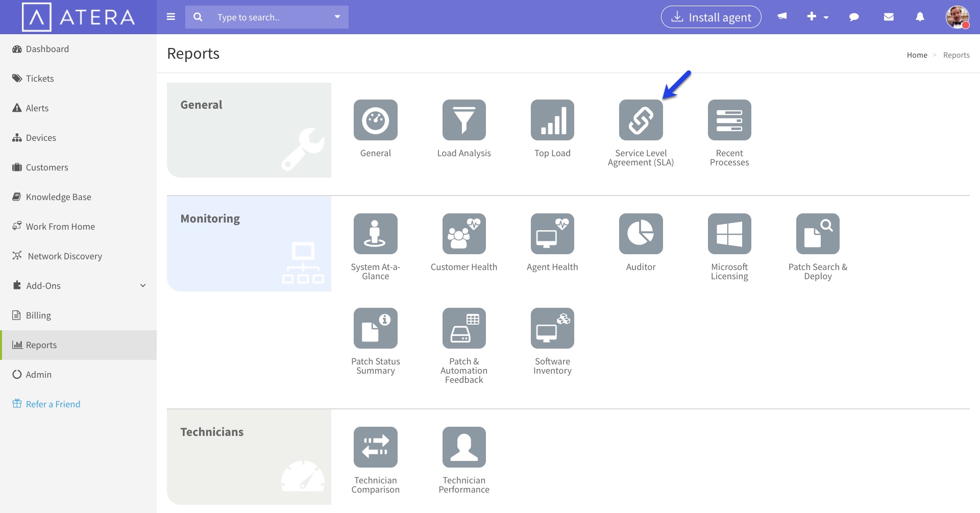Open Network Discovery in sidebar
The image size is (980, 513).
78,256
